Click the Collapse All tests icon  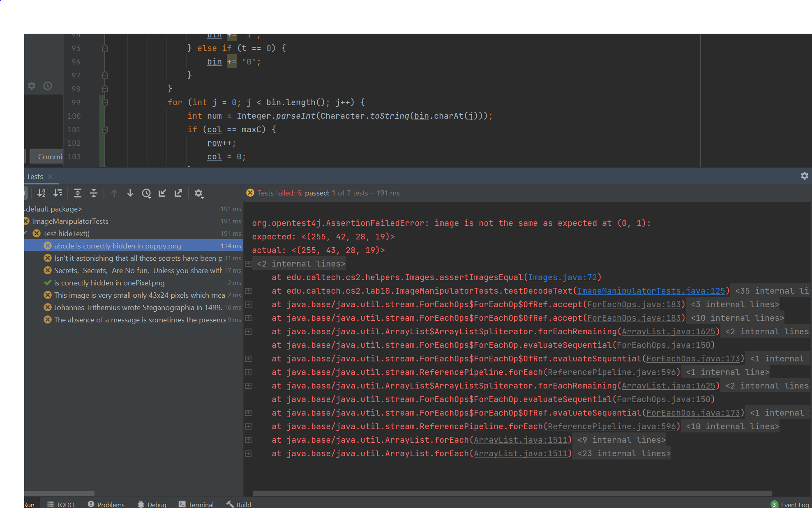[x=94, y=193]
